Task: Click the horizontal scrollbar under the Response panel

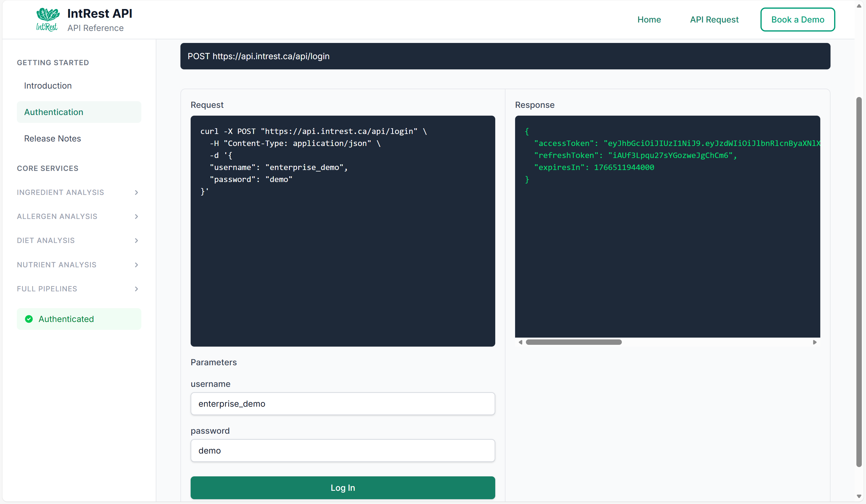Action: [x=574, y=342]
